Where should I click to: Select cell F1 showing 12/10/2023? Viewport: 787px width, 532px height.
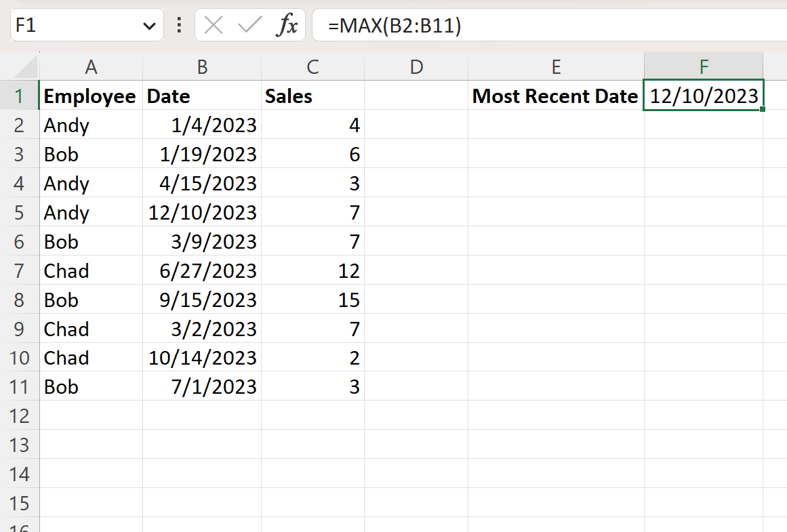(x=704, y=96)
